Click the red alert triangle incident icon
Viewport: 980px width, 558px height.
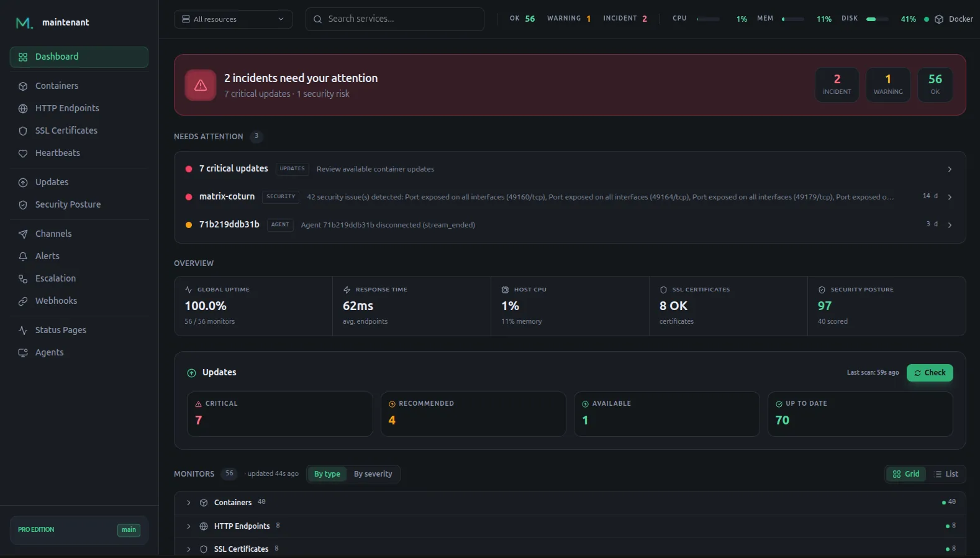pyautogui.click(x=201, y=85)
